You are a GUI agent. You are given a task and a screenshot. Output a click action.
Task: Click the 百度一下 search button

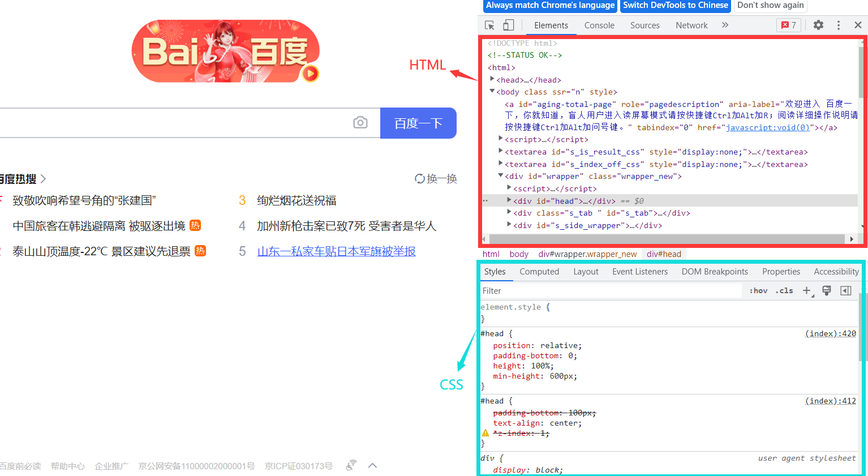pyautogui.click(x=418, y=122)
